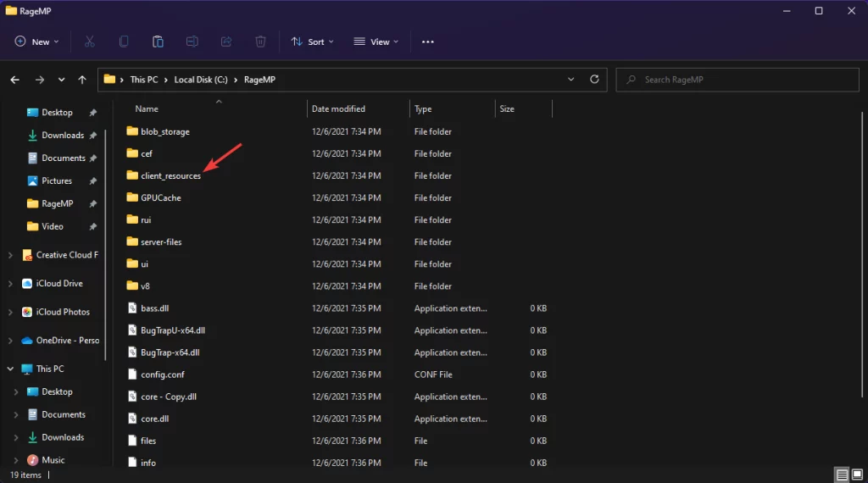This screenshot has width=868, height=483.
Task: Click in the Search RageMP field
Action: [x=737, y=80]
